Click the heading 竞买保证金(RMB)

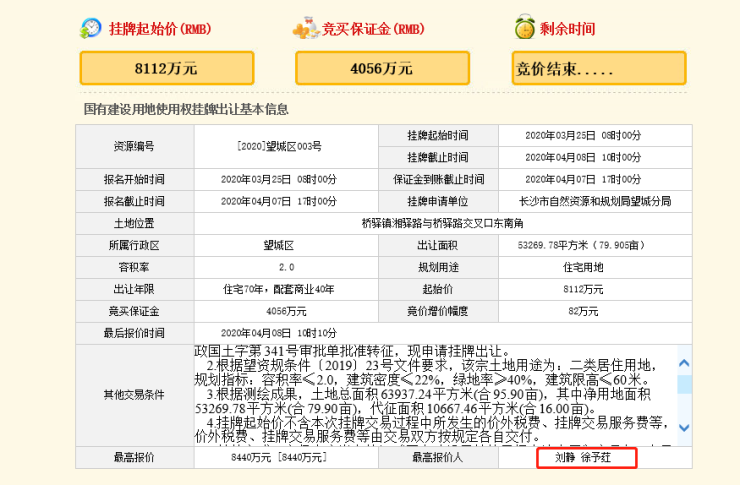coord(373,29)
